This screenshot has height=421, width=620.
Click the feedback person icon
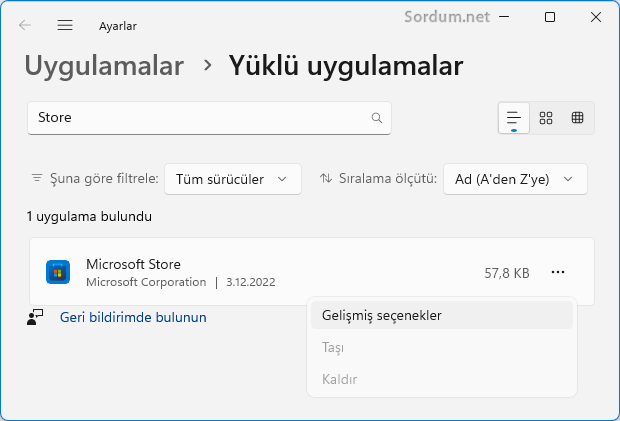point(35,317)
